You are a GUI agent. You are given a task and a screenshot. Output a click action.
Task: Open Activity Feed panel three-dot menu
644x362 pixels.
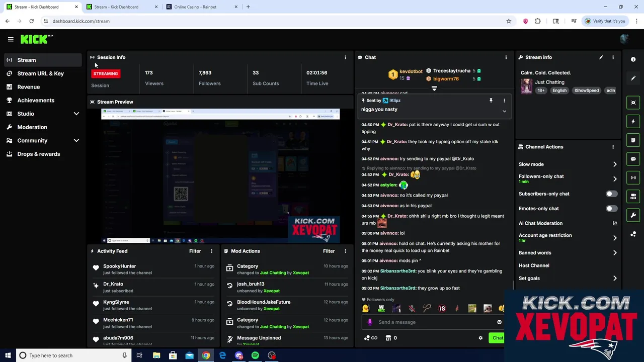click(211, 251)
